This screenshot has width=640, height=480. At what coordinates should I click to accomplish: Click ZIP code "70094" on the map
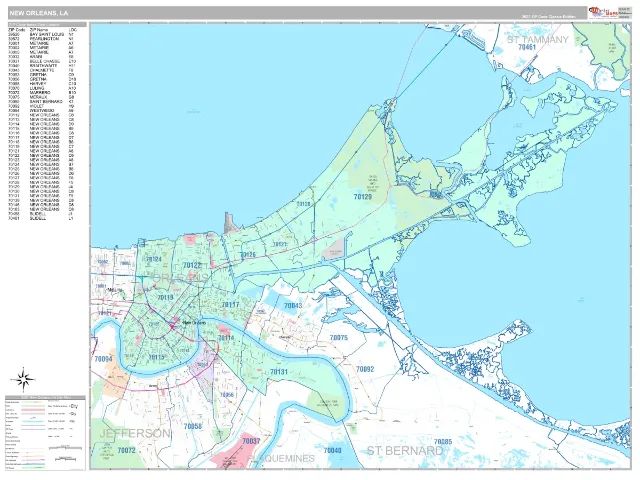(x=103, y=359)
